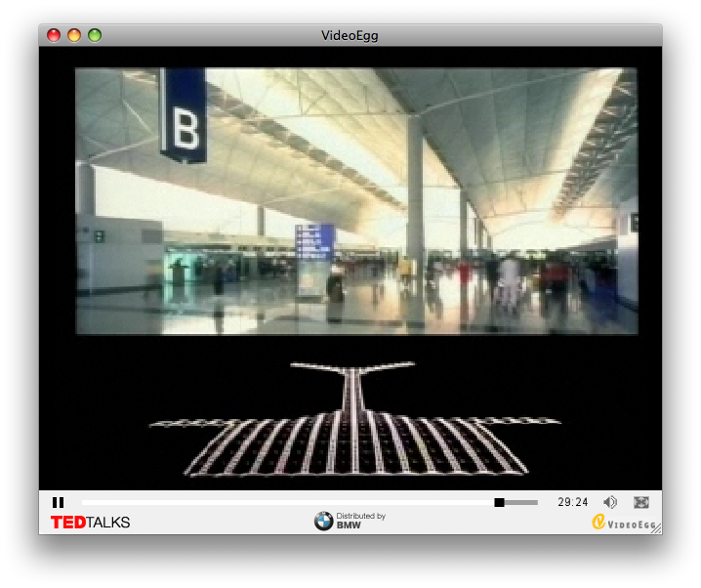Image resolution: width=701 pixels, height=588 pixels.
Task: Click the playback progress handle
Action: coord(499,502)
